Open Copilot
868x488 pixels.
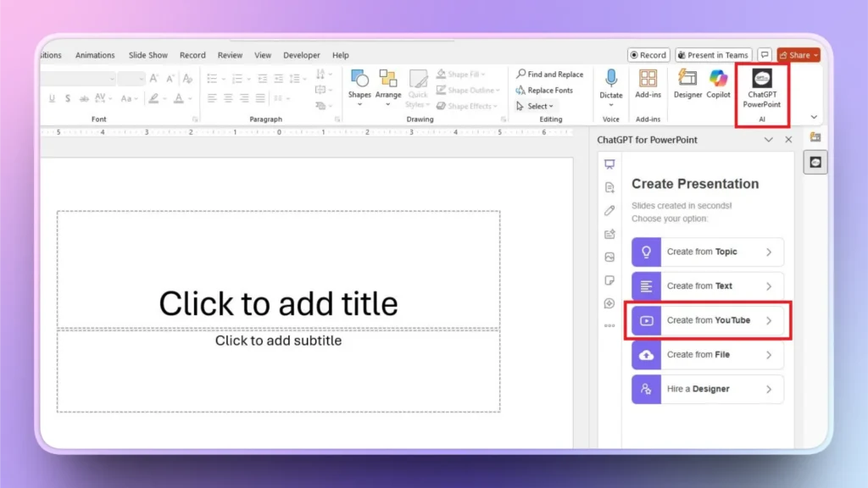pos(718,85)
